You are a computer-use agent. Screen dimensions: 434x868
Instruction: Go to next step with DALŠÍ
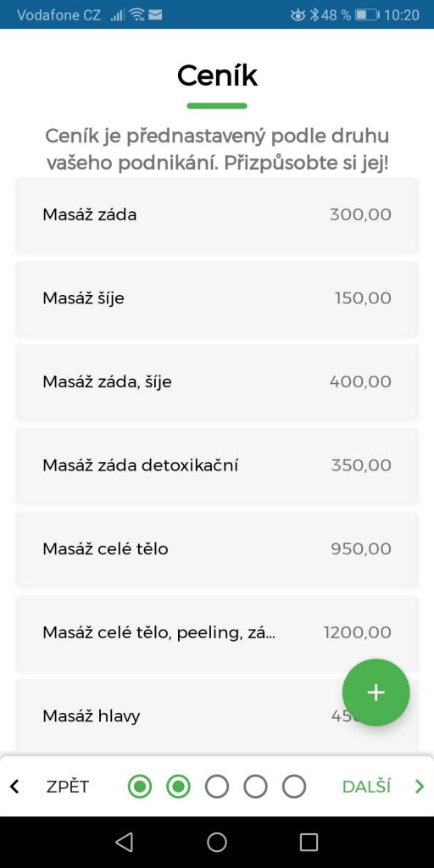367,787
